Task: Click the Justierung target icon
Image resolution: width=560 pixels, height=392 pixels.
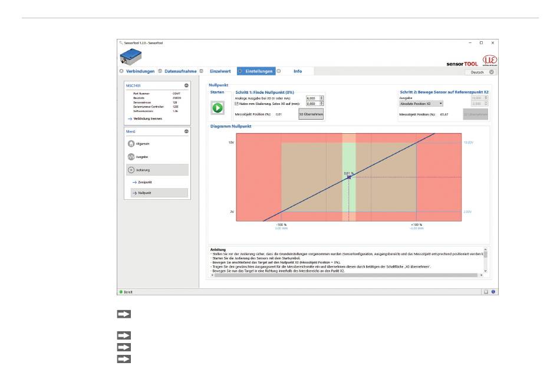Action: coord(131,170)
